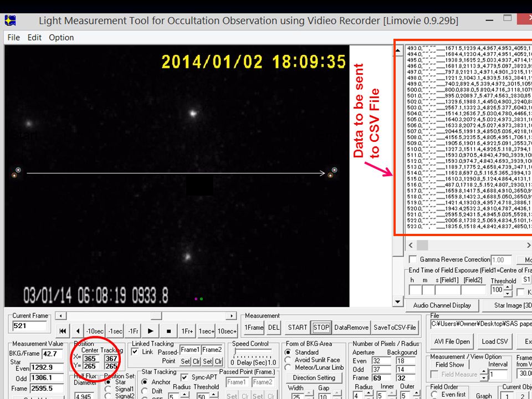Open the File menu

13,37
